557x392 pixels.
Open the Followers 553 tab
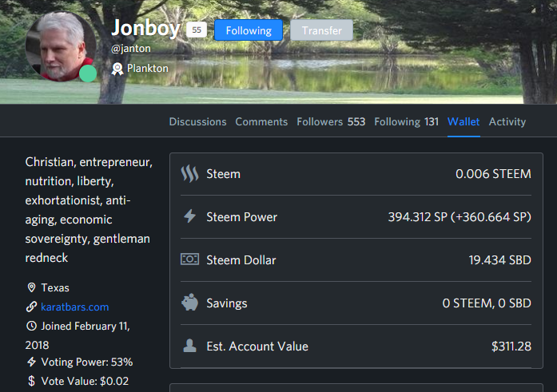(331, 121)
